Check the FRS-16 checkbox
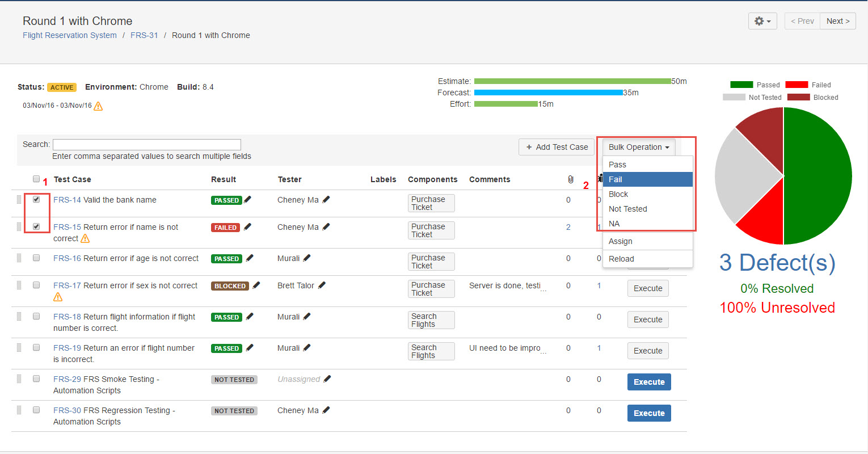Image resolution: width=868 pixels, height=454 pixels. point(36,258)
